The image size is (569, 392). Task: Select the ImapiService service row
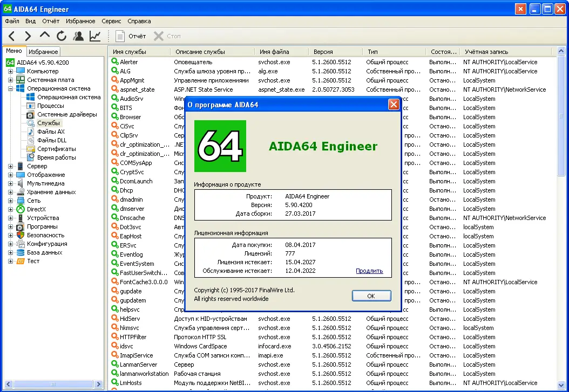tap(332, 355)
